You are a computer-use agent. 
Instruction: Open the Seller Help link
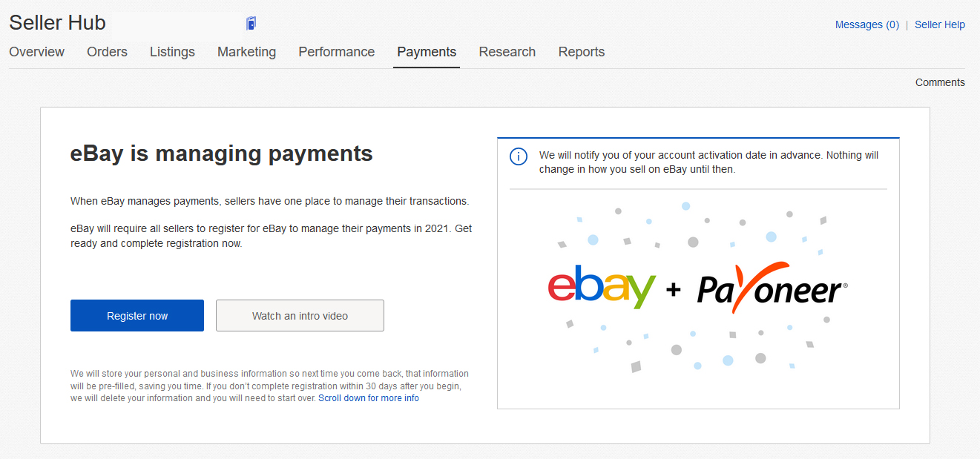pyautogui.click(x=940, y=24)
